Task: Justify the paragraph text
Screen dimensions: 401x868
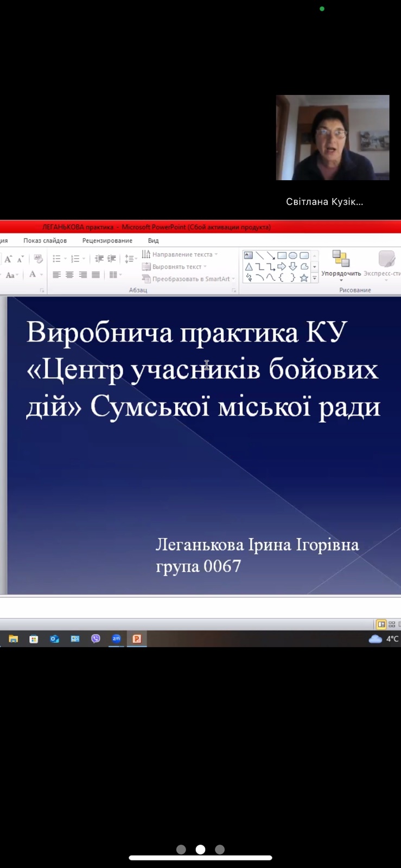Action: click(x=96, y=275)
